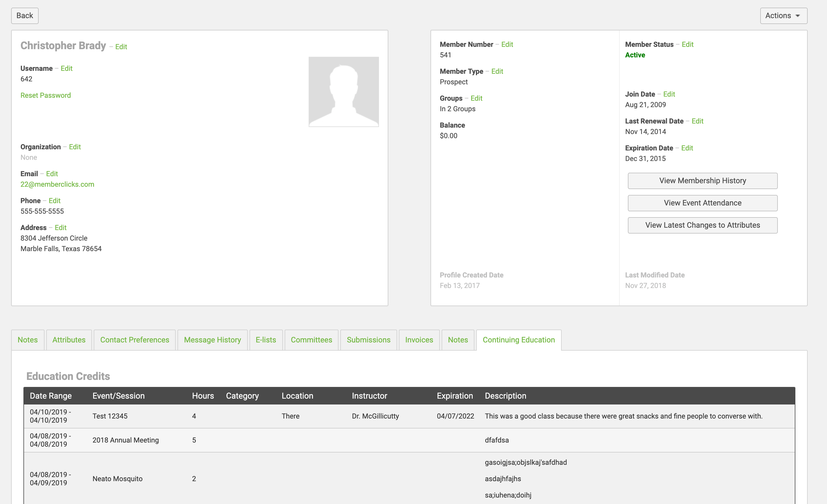Viewport: 827px width, 504px height.
Task: Edit the member name Christopher Brady
Action: (x=121, y=47)
